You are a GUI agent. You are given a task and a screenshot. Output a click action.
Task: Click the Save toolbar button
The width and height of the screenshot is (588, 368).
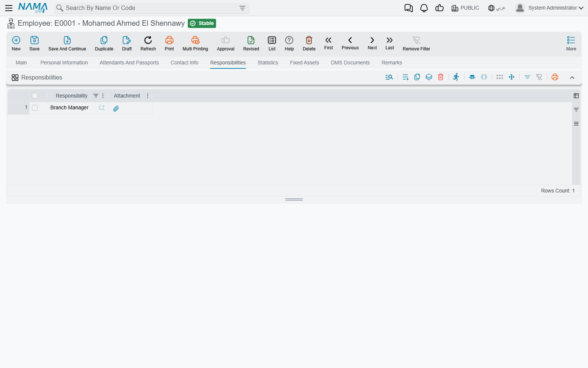[x=35, y=43]
